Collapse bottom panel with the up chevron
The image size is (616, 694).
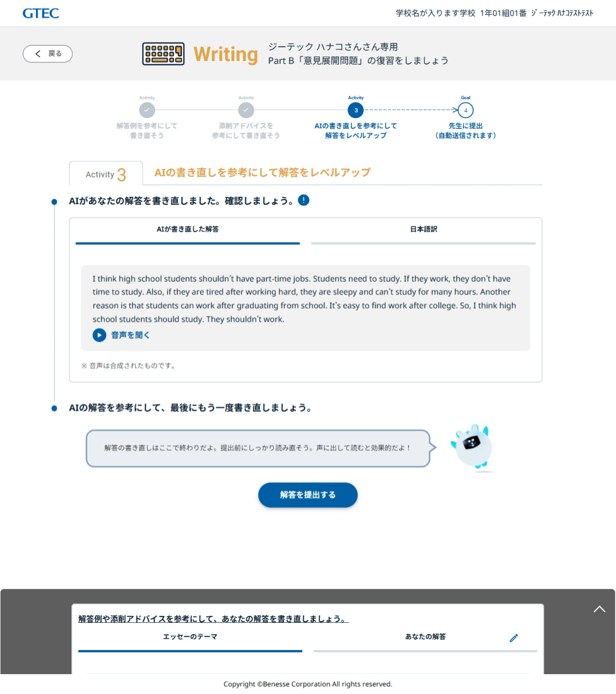point(599,609)
